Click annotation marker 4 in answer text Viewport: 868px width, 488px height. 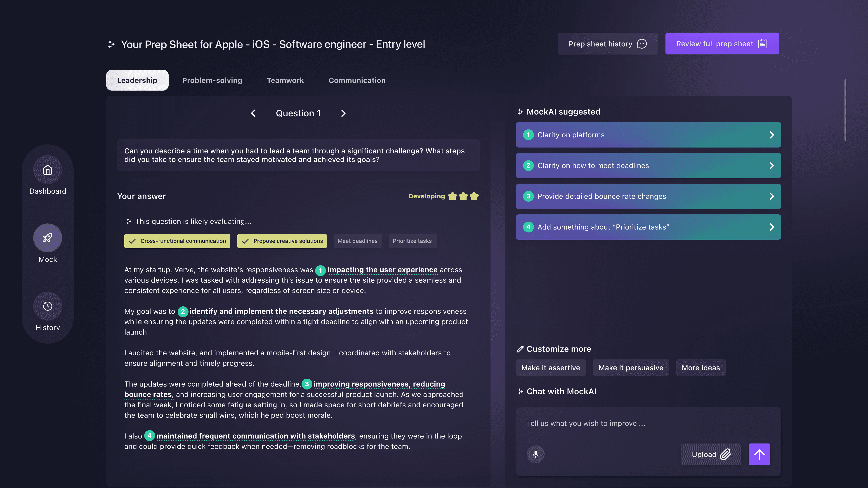(x=149, y=435)
